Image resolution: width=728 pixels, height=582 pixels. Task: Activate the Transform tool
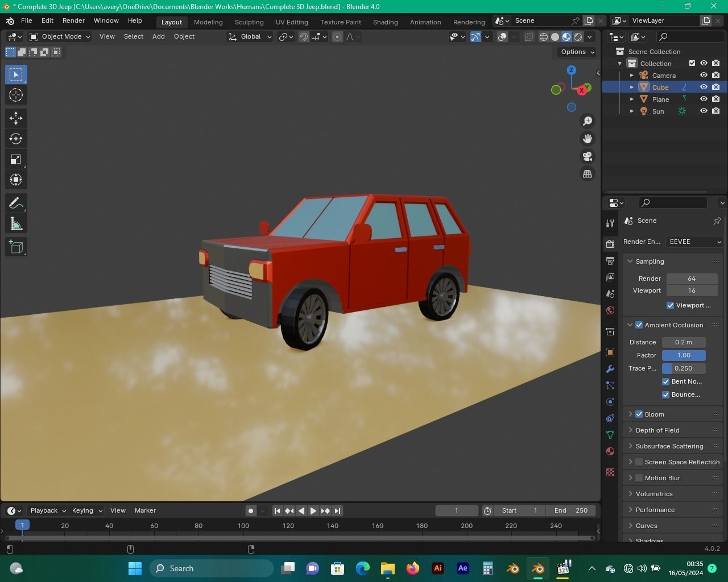(x=16, y=180)
